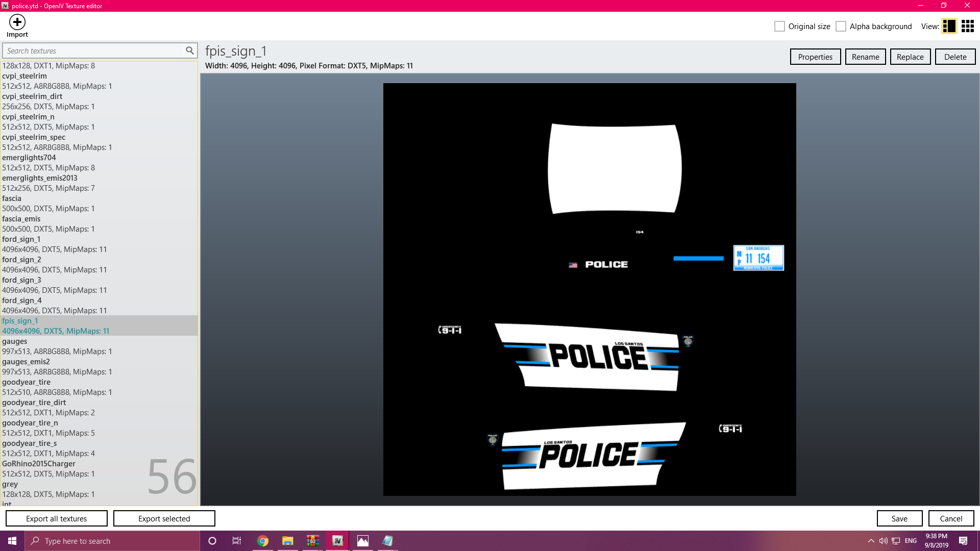
Task: Toggle the Alpha background checkbox
Action: (841, 27)
